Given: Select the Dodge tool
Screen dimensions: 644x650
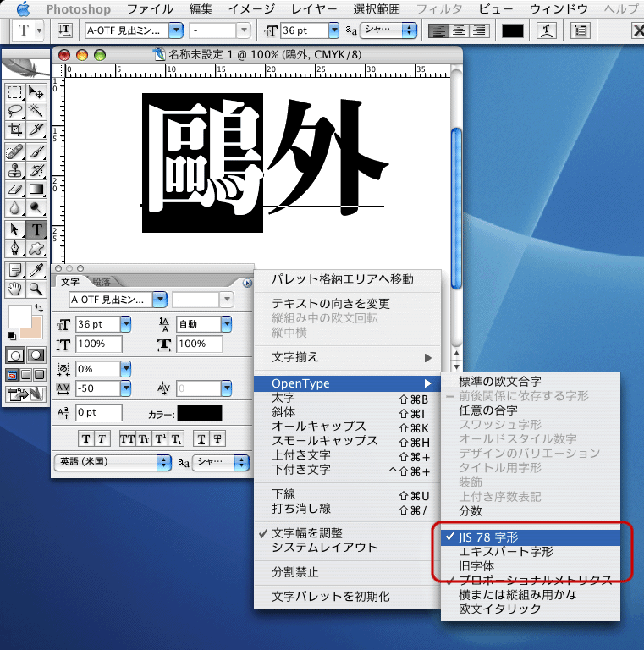Looking at the screenshot, I should click(36, 207).
